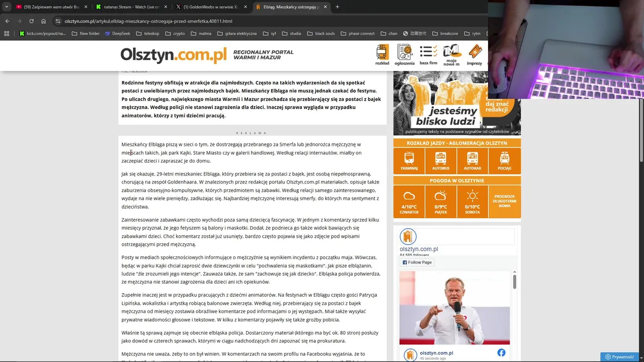Open the phase connect bookmark folder
This screenshot has height=362, width=644.
[357, 34]
